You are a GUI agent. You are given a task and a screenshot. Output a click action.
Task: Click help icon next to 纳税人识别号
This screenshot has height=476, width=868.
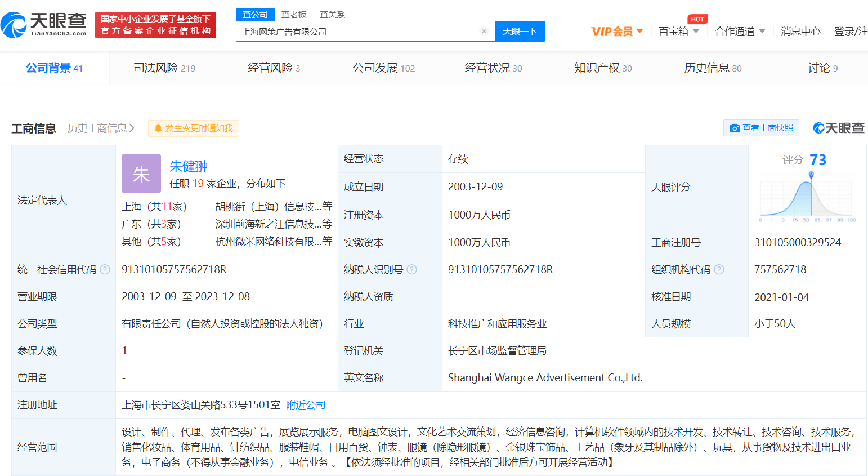click(x=412, y=270)
